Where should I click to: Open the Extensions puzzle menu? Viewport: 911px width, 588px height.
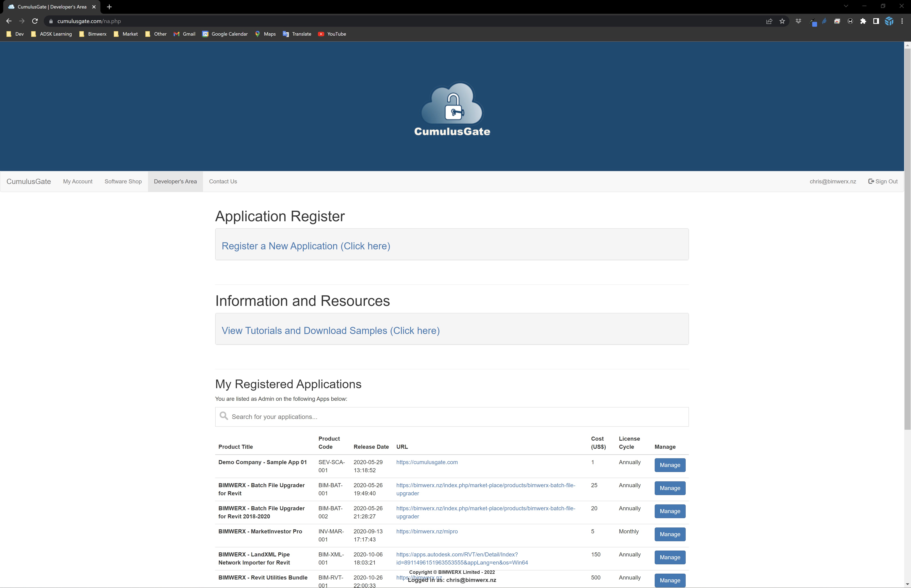tap(863, 21)
